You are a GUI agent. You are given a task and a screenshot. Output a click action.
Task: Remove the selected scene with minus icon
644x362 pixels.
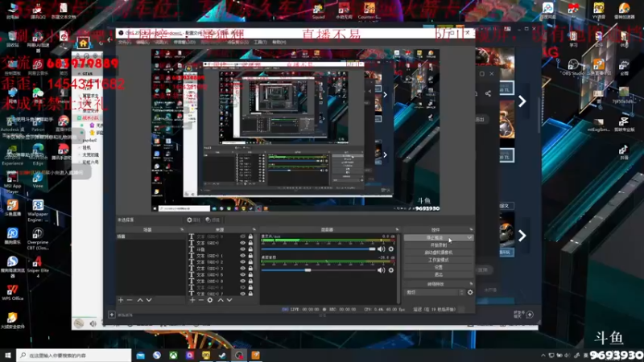tap(130, 300)
